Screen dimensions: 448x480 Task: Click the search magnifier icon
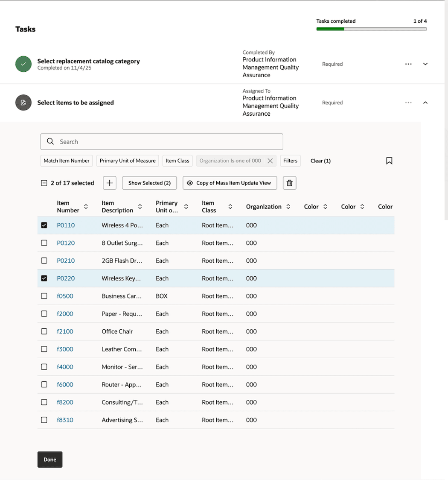click(x=50, y=141)
